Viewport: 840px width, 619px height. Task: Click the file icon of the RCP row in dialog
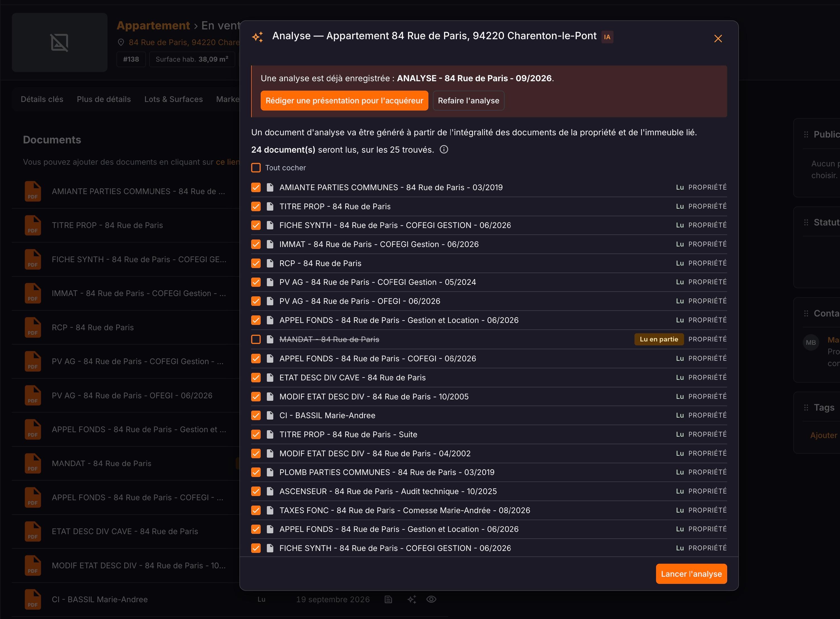coord(270,263)
